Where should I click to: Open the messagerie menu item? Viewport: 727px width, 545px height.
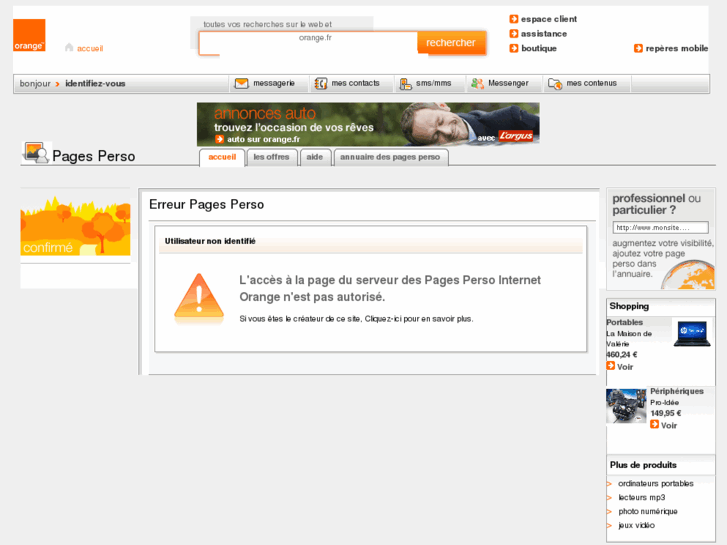(x=274, y=83)
